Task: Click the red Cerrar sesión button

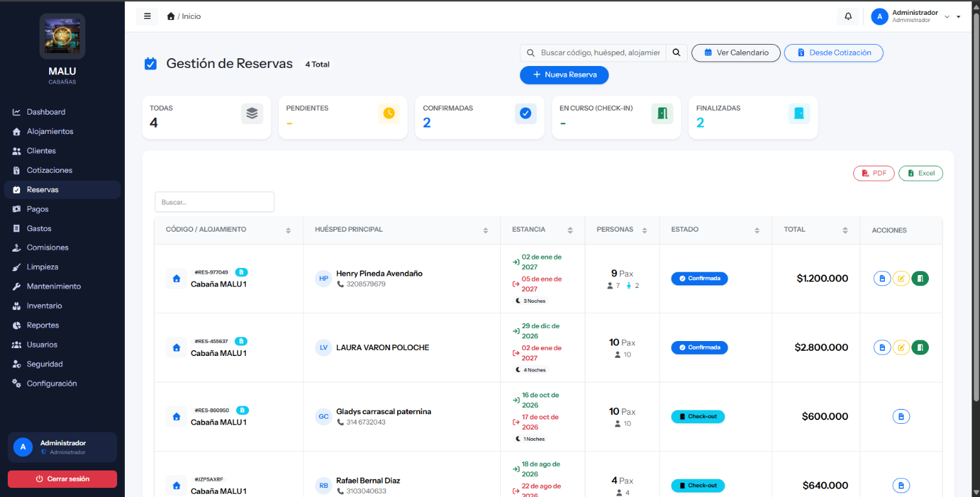Action: [x=62, y=479]
